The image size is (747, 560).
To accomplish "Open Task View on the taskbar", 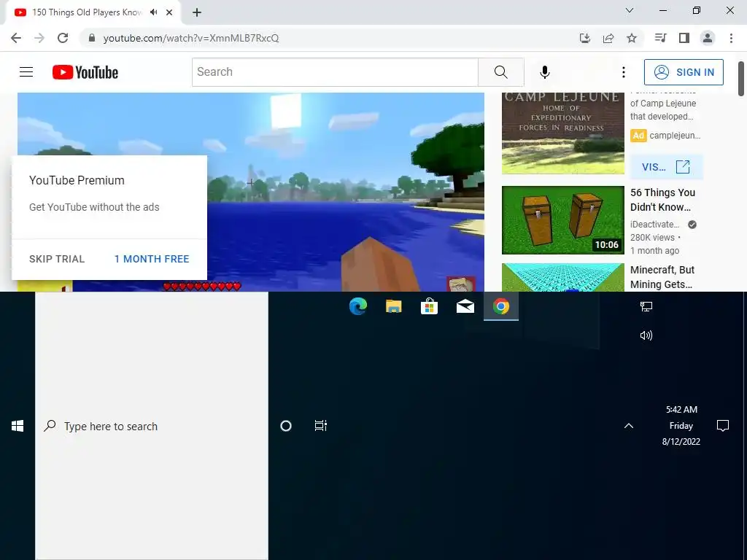I will (x=321, y=426).
